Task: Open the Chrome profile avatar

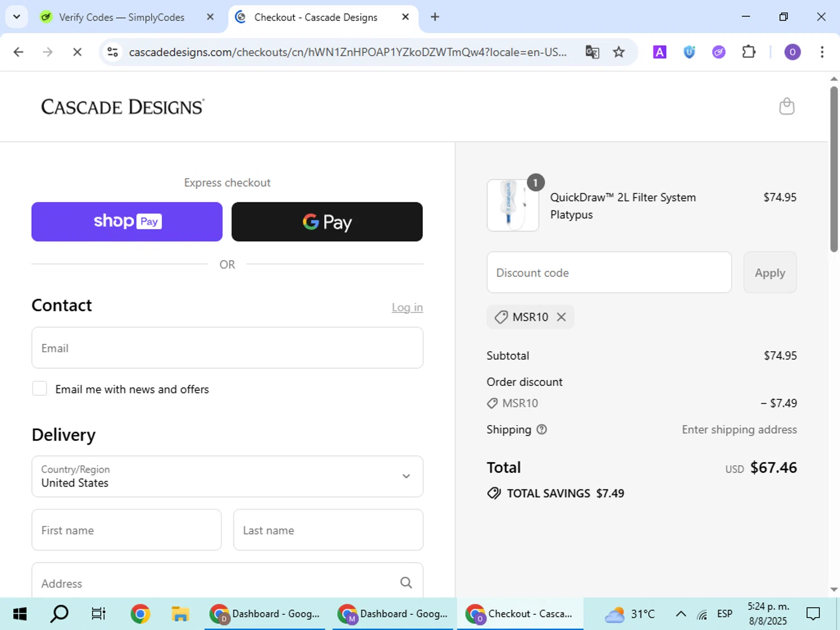Action: (792, 52)
